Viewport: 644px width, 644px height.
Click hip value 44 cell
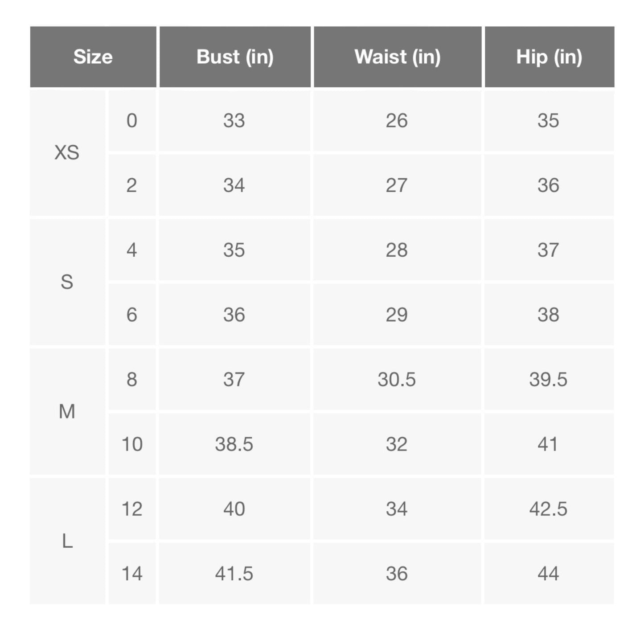pos(549,573)
